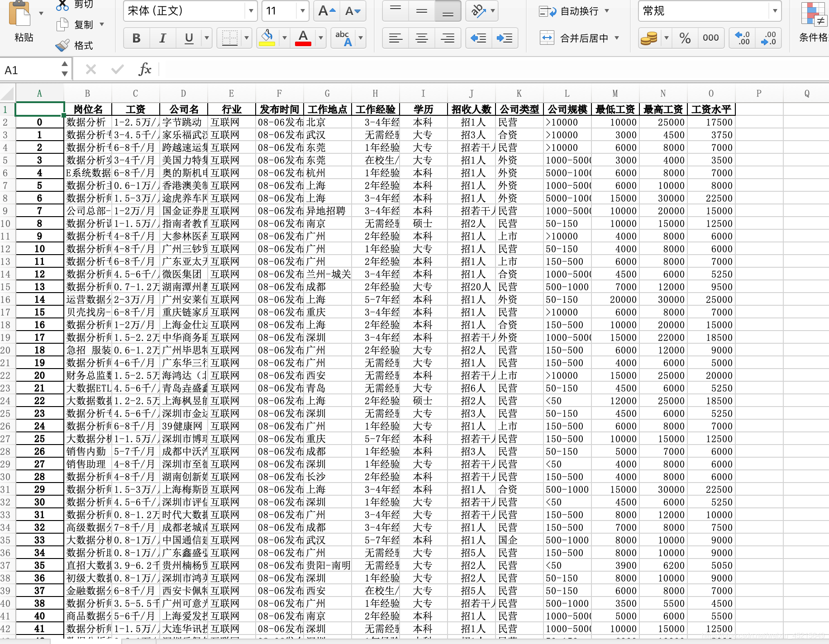Apply the 000 comma style
Image resolution: width=829 pixels, height=644 pixels.
click(711, 38)
